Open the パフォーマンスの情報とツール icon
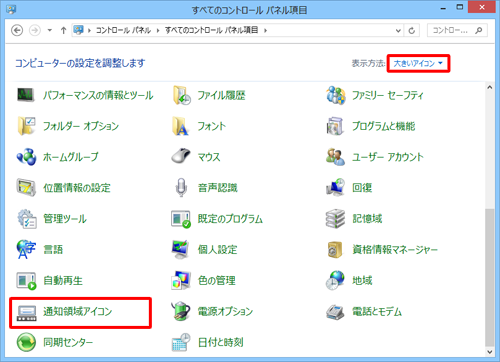Viewport: 500px width, 362px height. (26, 95)
